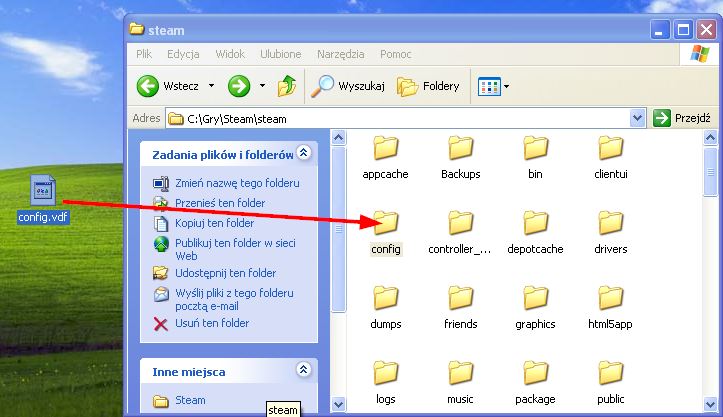The image size is (723, 417).
Task: Open the Widok menu
Action: [230, 54]
